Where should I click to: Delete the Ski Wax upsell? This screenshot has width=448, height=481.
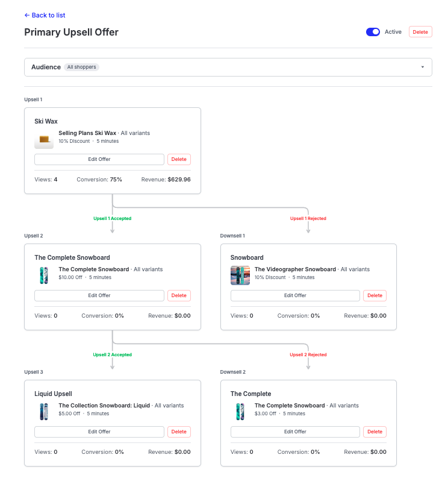click(179, 159)
